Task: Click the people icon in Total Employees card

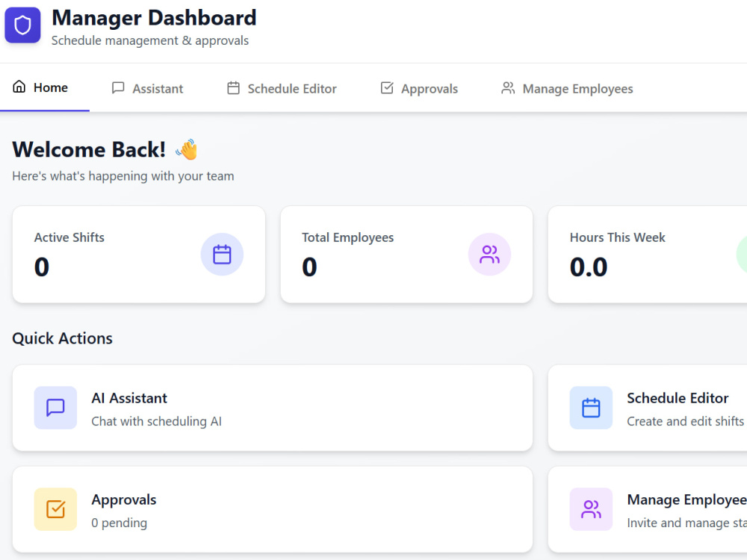Action: (x=490, y=255)
